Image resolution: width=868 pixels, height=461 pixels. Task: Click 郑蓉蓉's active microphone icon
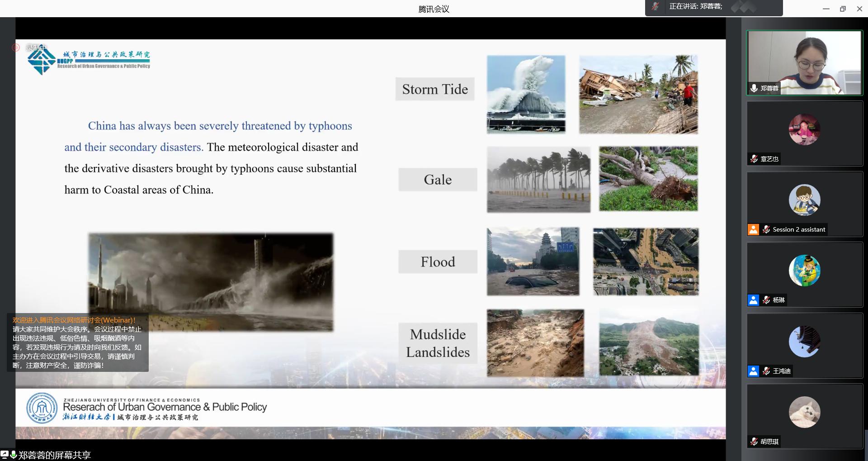coord(754,88)
